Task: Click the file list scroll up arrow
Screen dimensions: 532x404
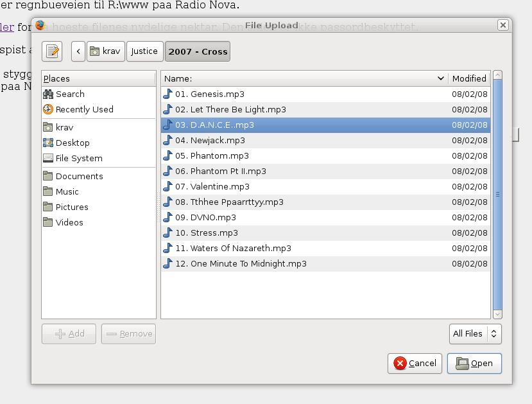Action: [498, 75]
